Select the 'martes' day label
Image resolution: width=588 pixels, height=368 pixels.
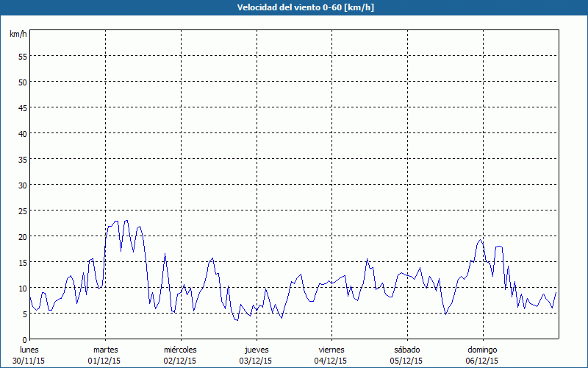pyautogui.click(x=105, y=350)
